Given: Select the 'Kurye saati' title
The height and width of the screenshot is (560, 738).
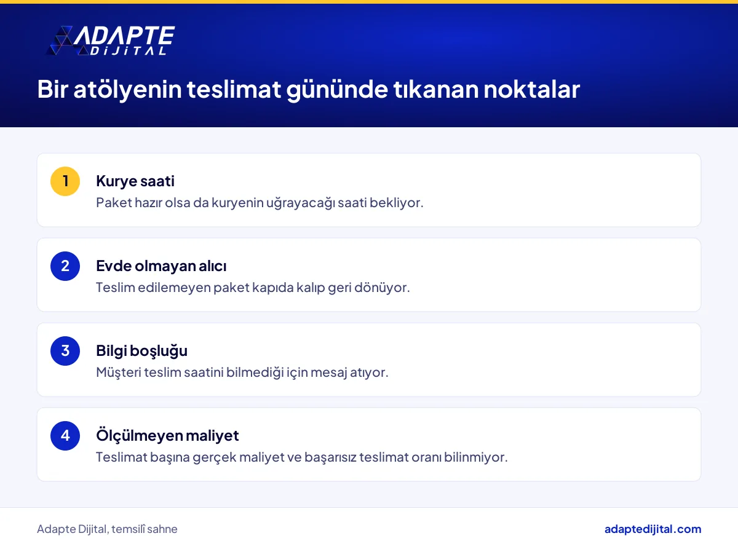Looking at the screenshot, I should (135, 181).
